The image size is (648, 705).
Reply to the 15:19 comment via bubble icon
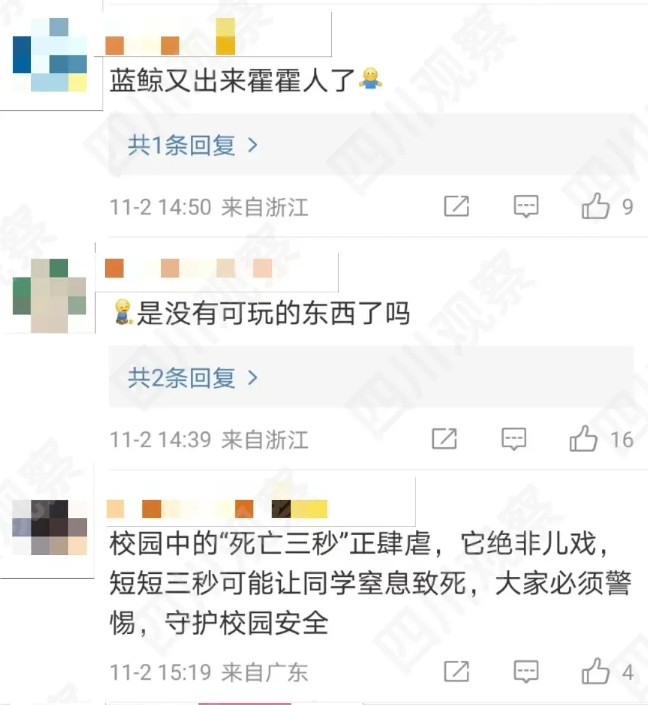[x=526, y=672]
